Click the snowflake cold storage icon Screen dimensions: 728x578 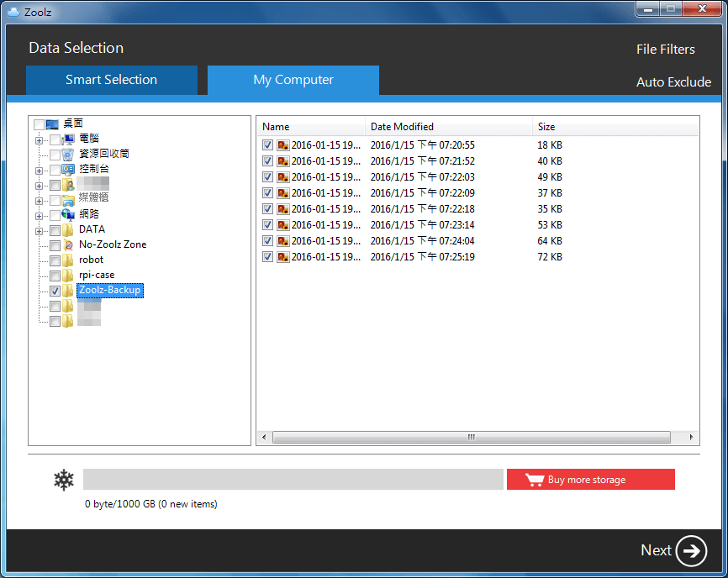point(63,479)
